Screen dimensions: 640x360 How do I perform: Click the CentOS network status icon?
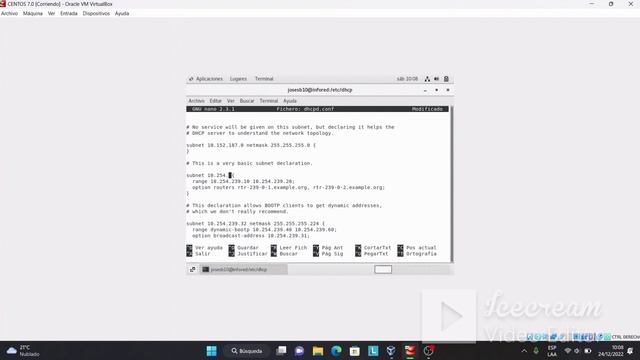point(427,79)
